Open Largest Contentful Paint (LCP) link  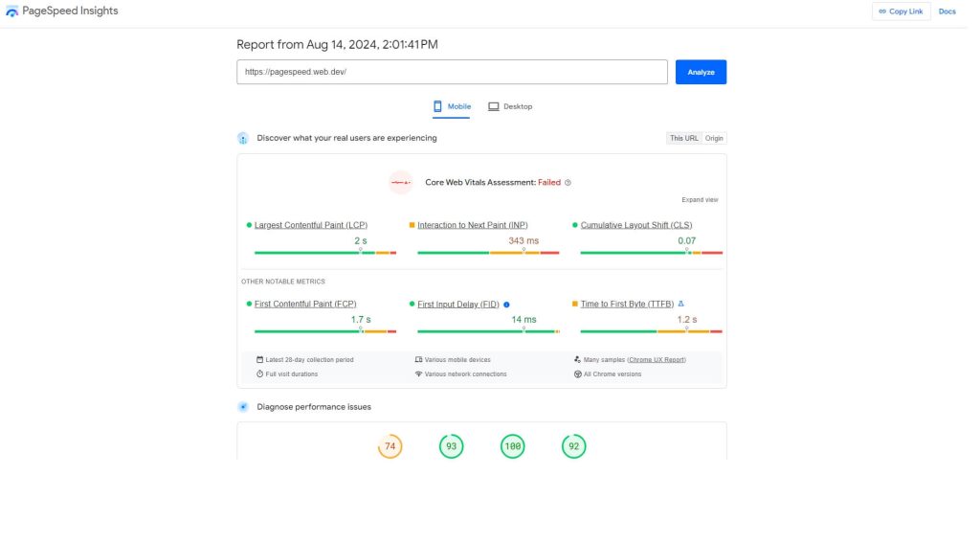click(311, 225)
